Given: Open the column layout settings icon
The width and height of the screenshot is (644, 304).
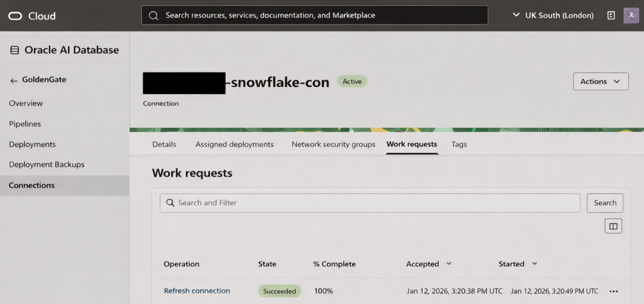Looking at the screenshot, I should pos(613,226).
